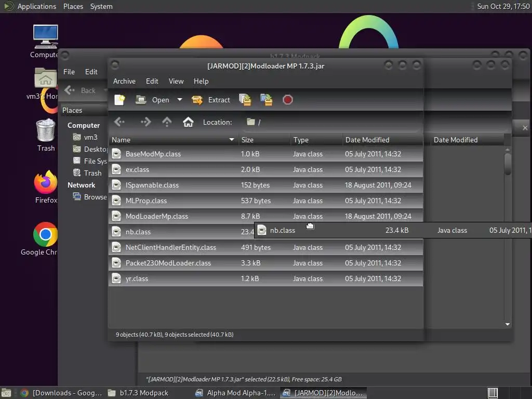The image size is (532, 399).
Task: Click Back button in file manager
Action: coord(81,90)
